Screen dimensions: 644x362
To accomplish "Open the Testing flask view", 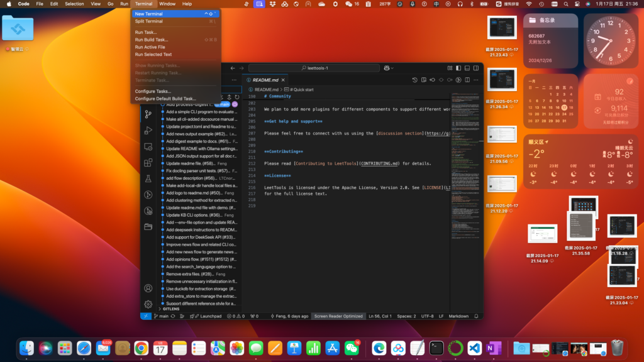I will point(148,178).
